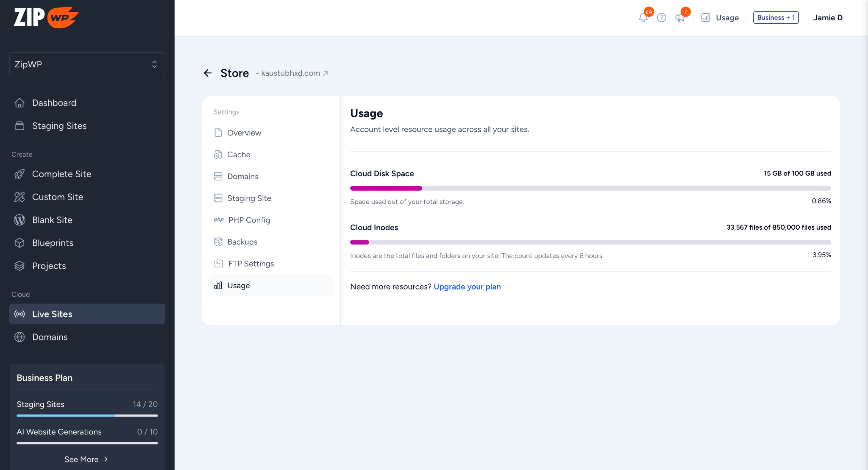Click the ZipWP logo
Viewport: 868px width, 470px height.
click(x=46, y=17)
